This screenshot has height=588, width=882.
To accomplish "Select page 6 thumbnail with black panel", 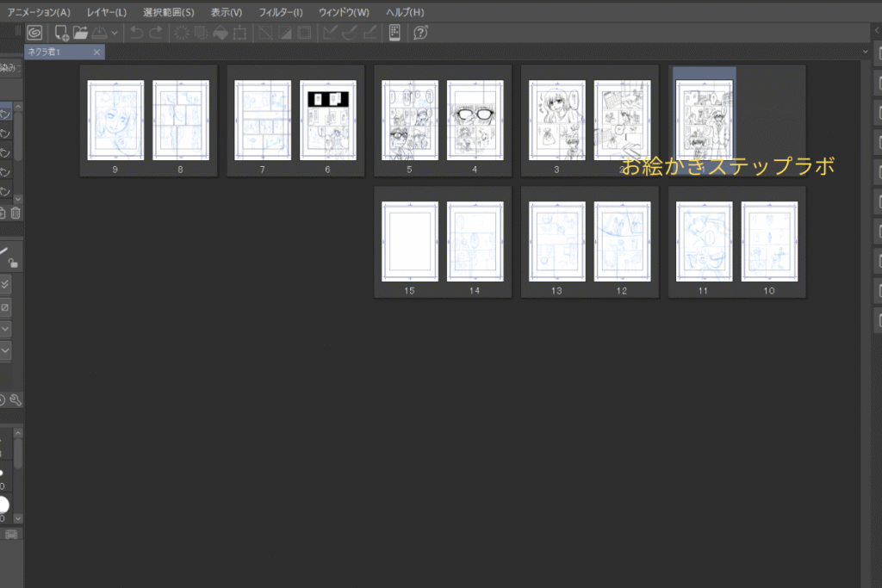I will point(327,121).
